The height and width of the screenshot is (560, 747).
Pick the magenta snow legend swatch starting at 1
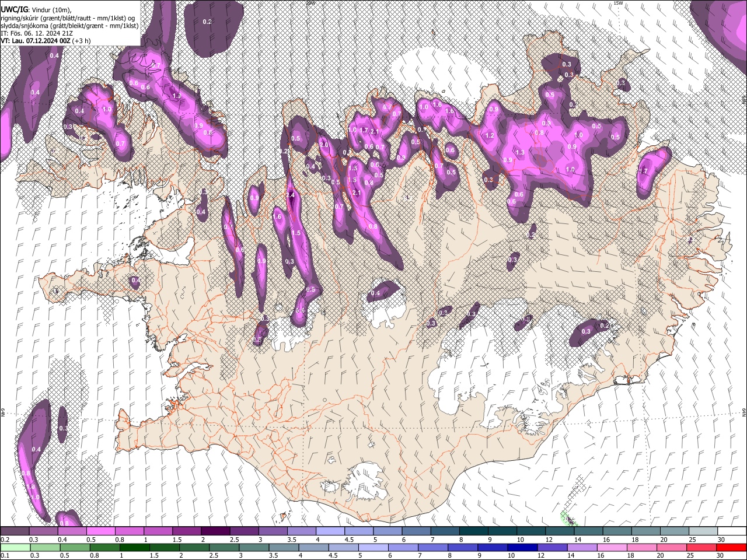[158, 531]
